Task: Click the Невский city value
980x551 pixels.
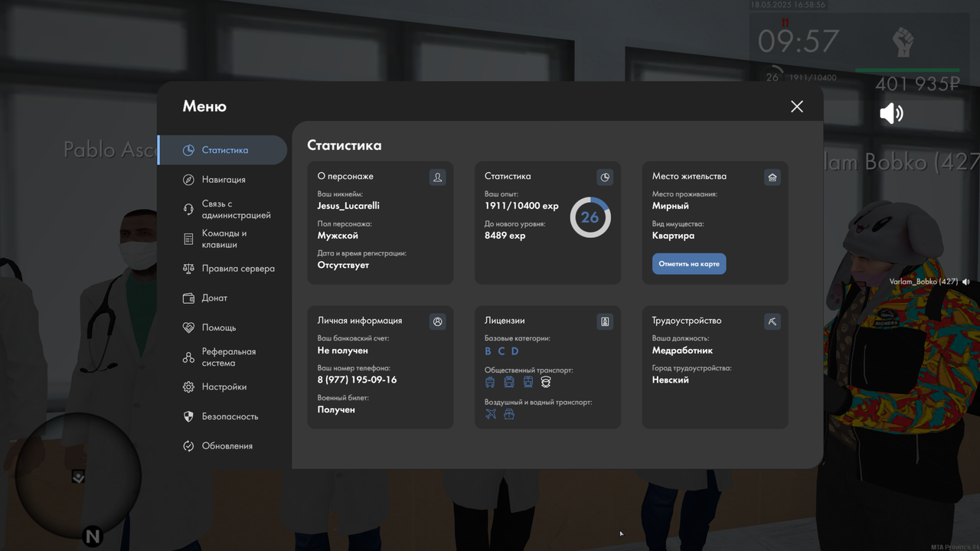Action: point(671,380)
